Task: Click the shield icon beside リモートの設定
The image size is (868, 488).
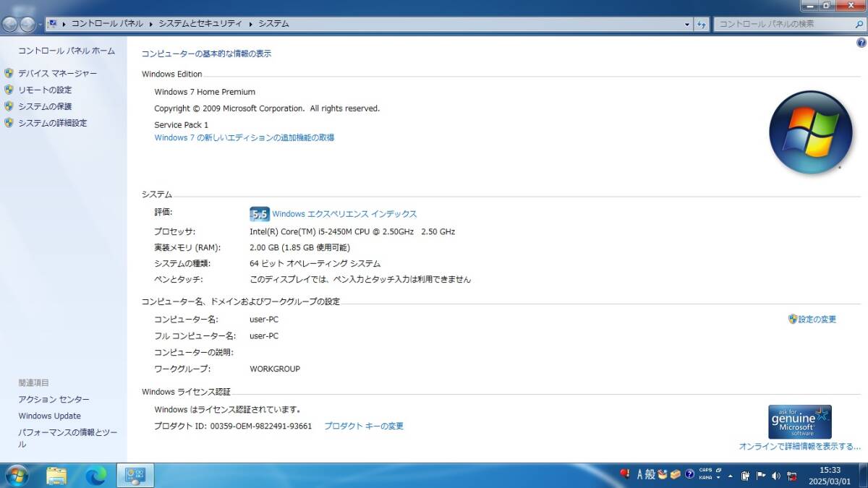Action: point(9,90)
